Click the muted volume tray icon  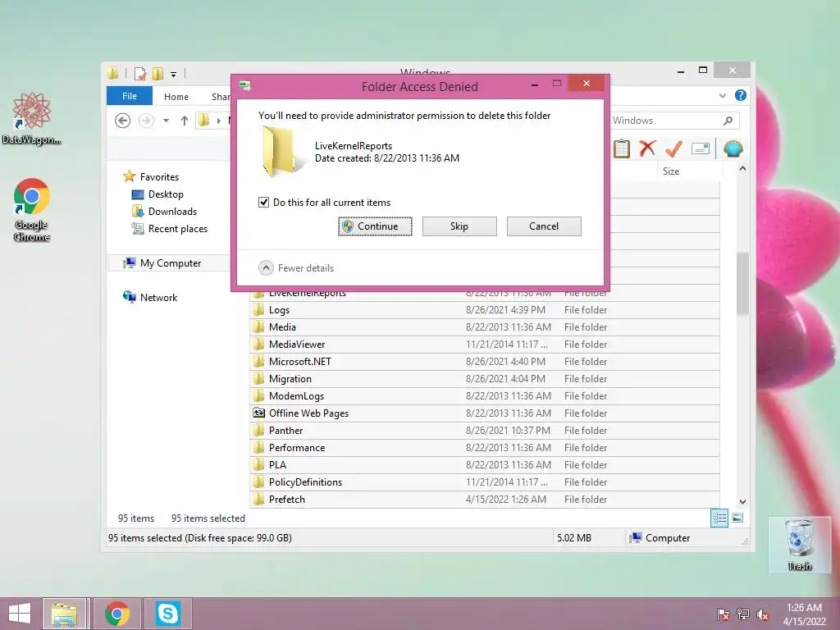click(x=763, y=614)
